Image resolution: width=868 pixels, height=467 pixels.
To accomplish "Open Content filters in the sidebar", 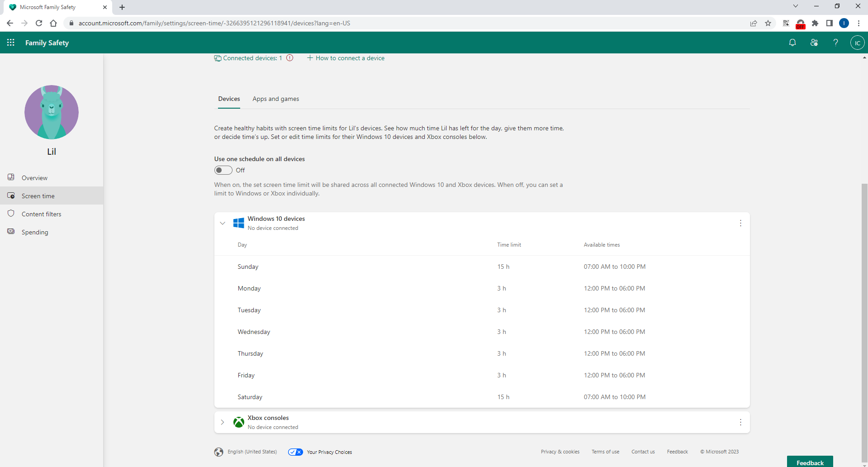I will tap(52, 214).
